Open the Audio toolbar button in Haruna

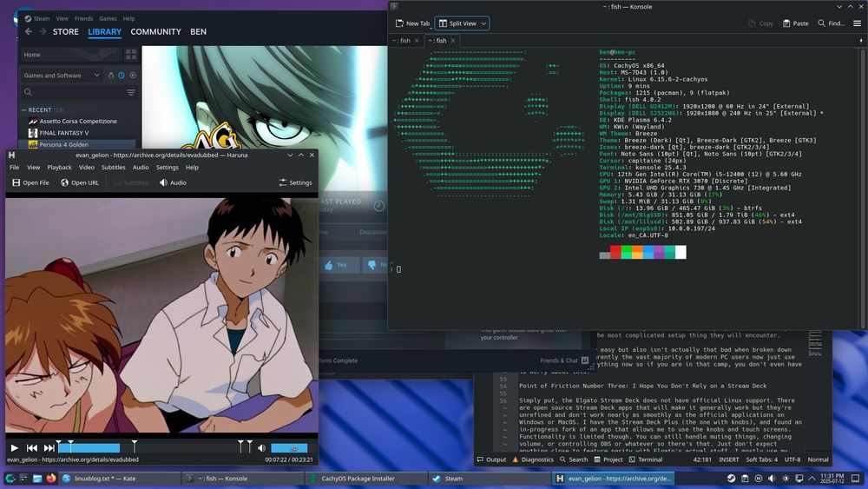(173, 182)
